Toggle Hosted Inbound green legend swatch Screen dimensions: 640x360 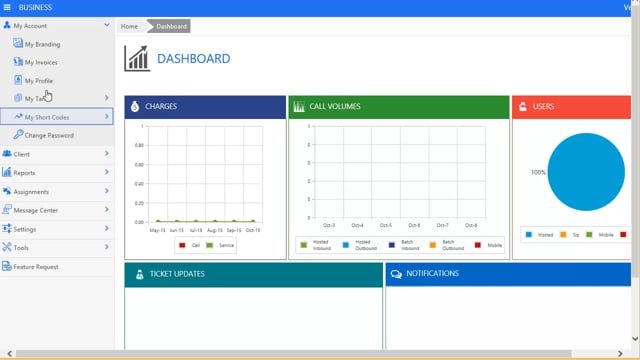tap(304, 245)
